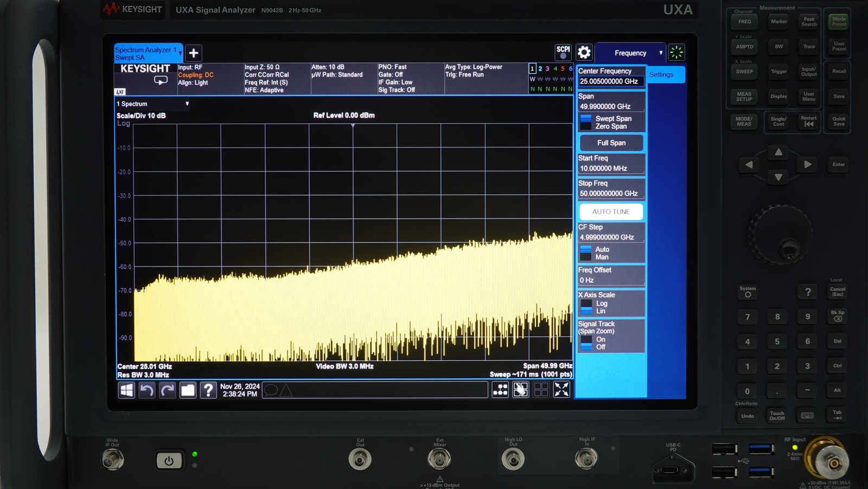The image size is (868, 489).
Task: Open Spectrum Analyzer 1 screen tab dropdown arrow
Action: click(x=180, y=53)
